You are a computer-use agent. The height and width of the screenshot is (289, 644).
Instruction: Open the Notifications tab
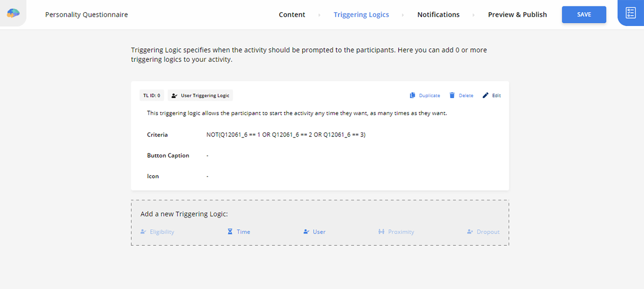point(438,15)
